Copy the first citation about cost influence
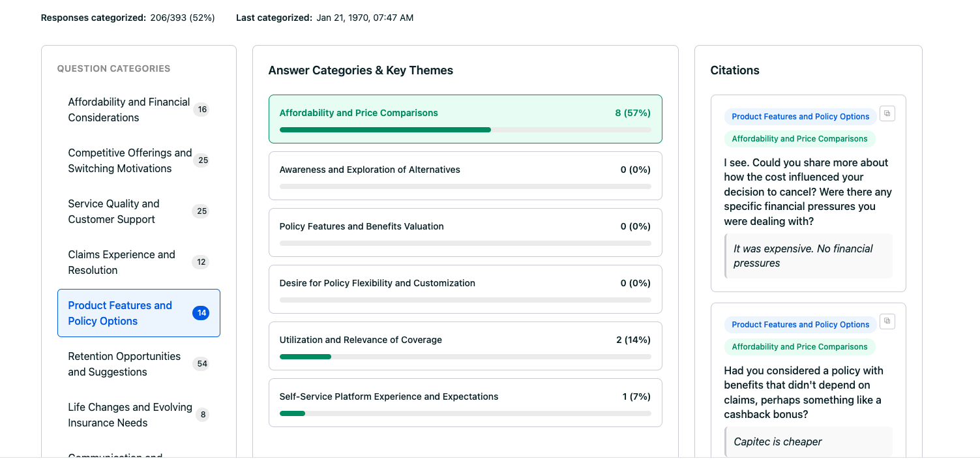 click(x=887, y=113)
